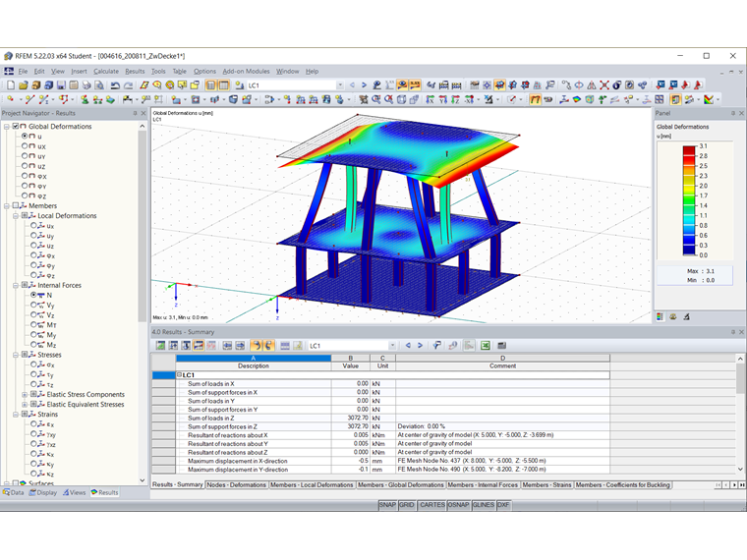This screenshot has width=747, height=560.
Task: Select the uy global deformation radio button
Action: pos(25,156)
